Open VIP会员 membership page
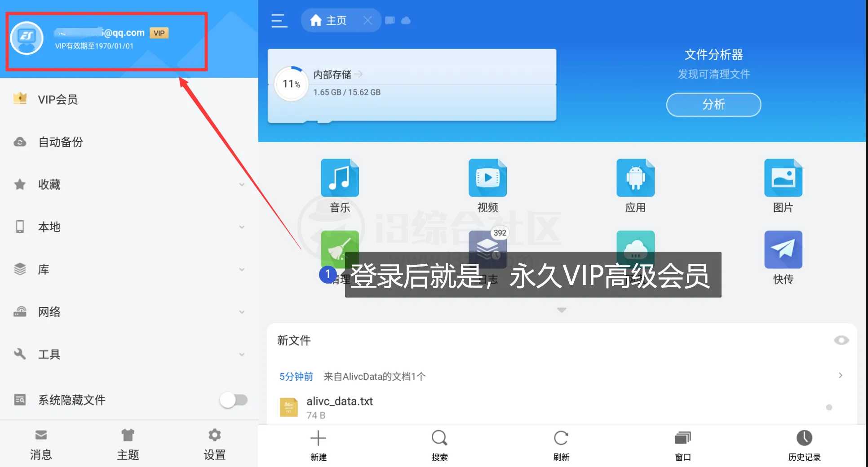 pos(129,99)
